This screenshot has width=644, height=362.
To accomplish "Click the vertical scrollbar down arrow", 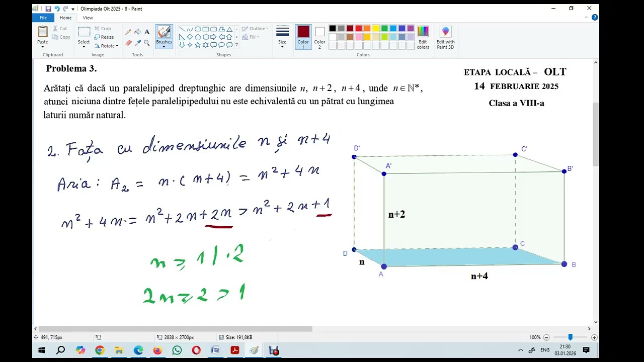I will click(596, 322).
